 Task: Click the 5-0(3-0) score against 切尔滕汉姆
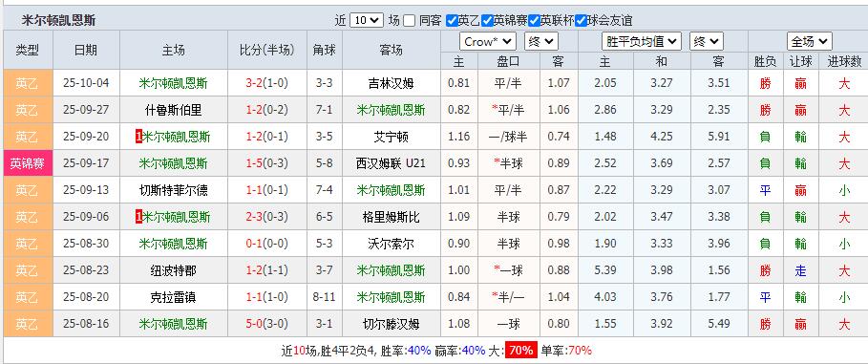(266, 324)
